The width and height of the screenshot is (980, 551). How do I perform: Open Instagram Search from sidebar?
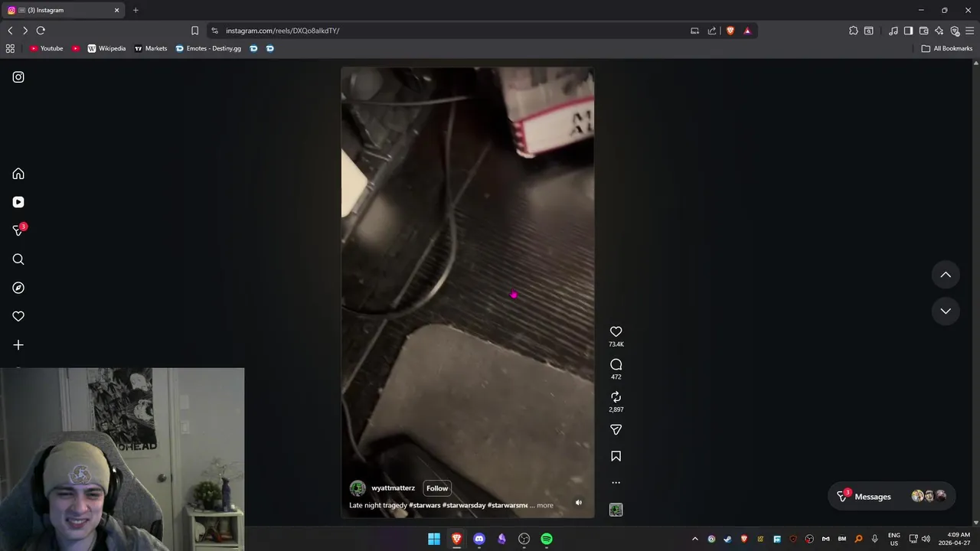tap(18, 259)
